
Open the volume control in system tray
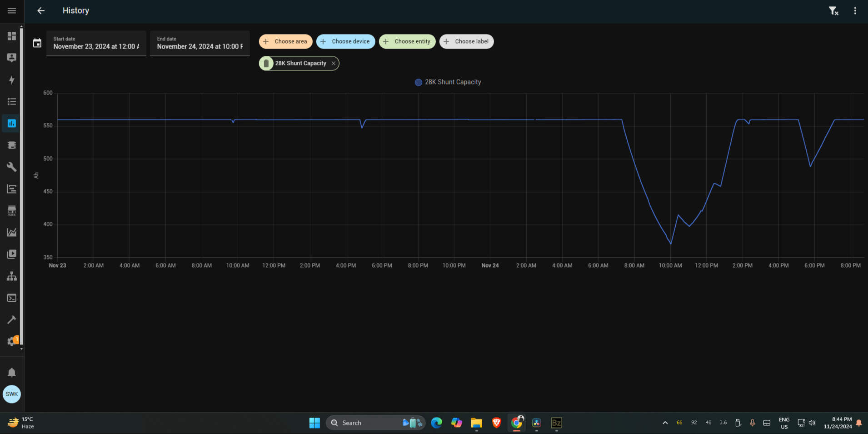(x=812, y=423)
